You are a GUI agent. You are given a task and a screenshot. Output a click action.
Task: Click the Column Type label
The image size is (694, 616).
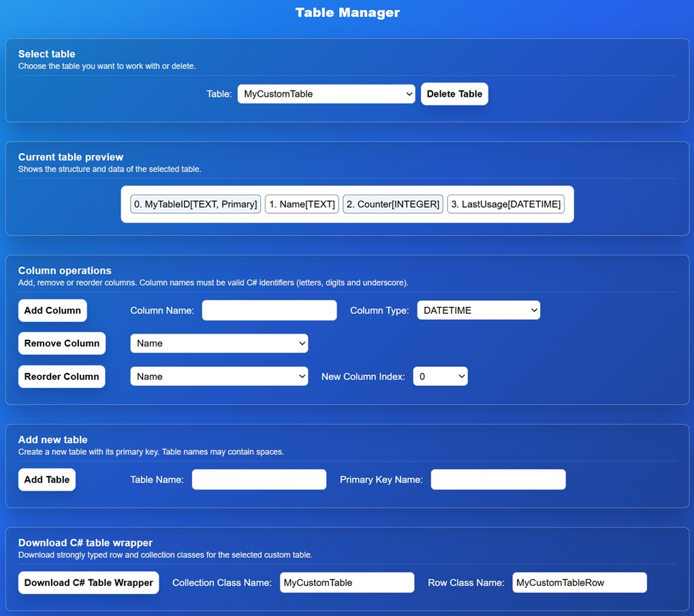coord(379,310)
